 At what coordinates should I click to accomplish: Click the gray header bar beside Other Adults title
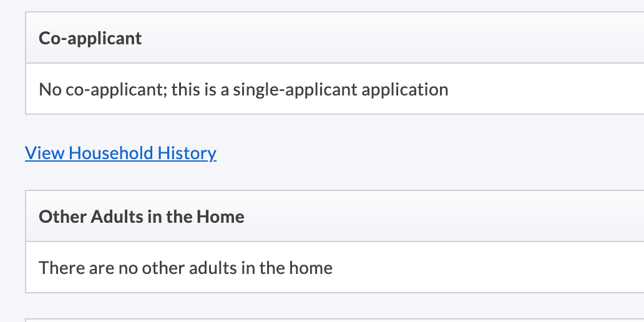pyautogui.click(x=437, y=217)
